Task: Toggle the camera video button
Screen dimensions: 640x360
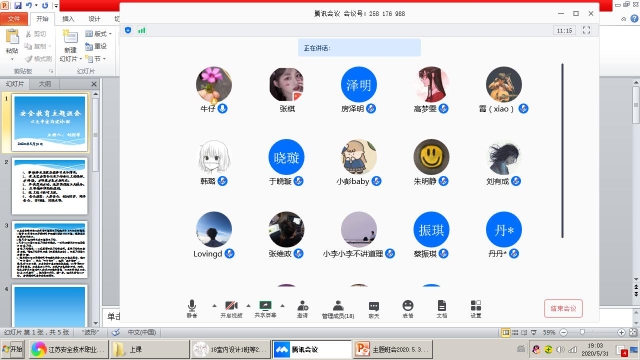Action: click(x=231, y=308)
